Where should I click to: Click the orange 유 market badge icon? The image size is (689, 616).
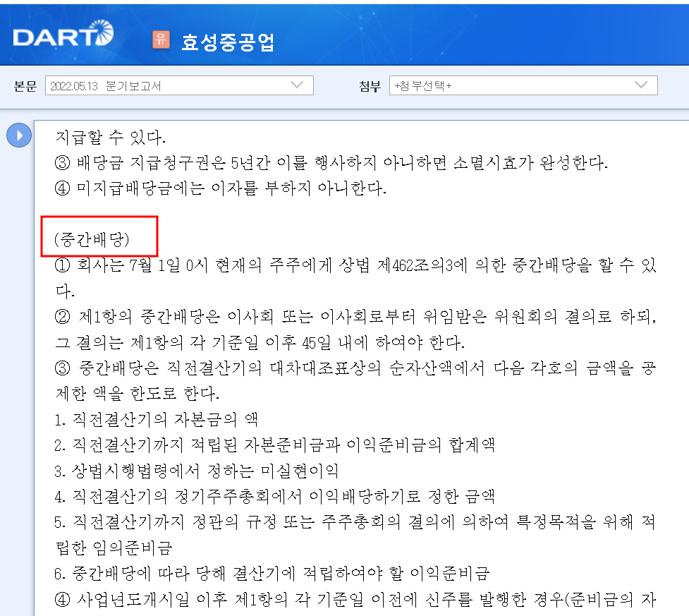click(161, 40)
